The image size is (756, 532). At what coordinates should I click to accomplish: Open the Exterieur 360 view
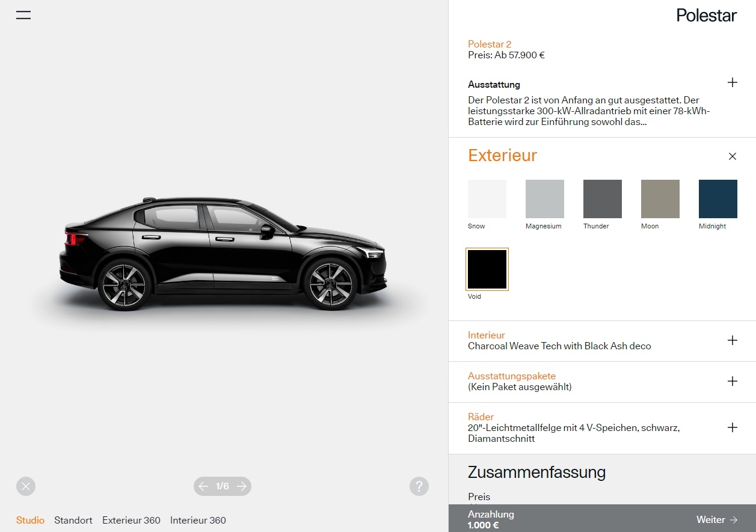pos(131,521)
